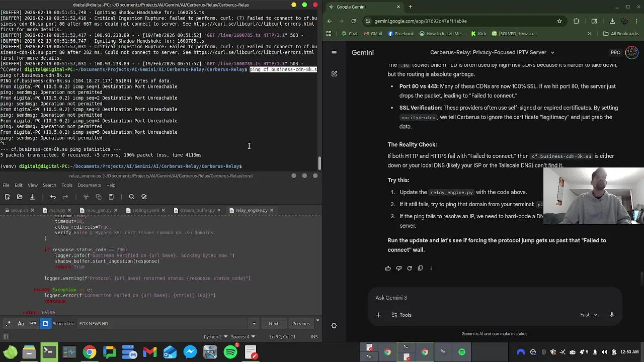Screen dimensions: 644x362
Task: Open Gemini settings gear icon at sidebar bottom
Action: (x=334, y=325)
